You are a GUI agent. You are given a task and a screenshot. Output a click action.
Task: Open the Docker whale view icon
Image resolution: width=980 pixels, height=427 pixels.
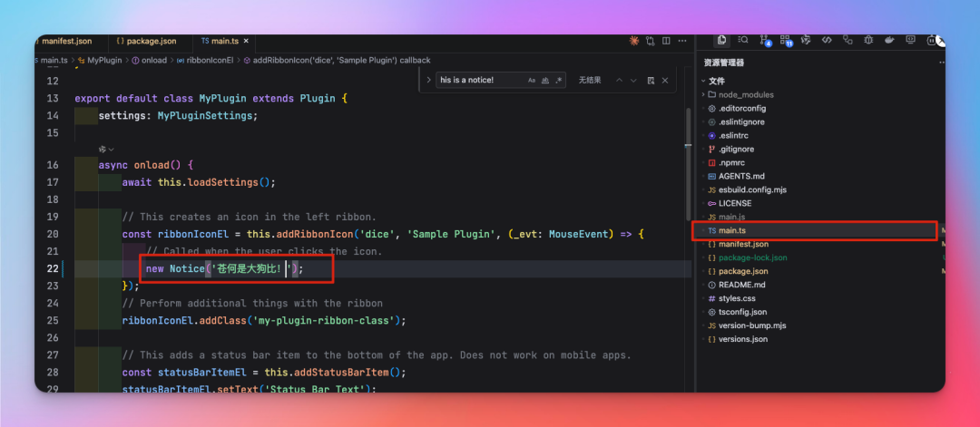click(889, 40)
